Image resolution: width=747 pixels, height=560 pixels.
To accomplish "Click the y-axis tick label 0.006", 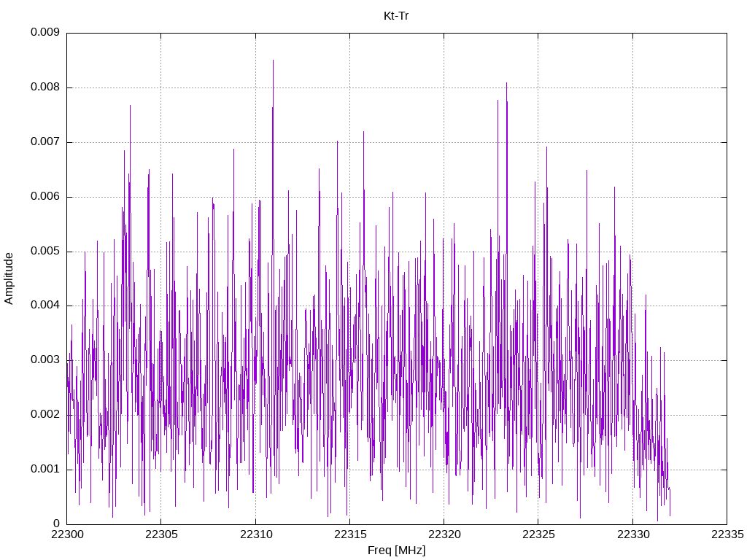I will (45, 197).
